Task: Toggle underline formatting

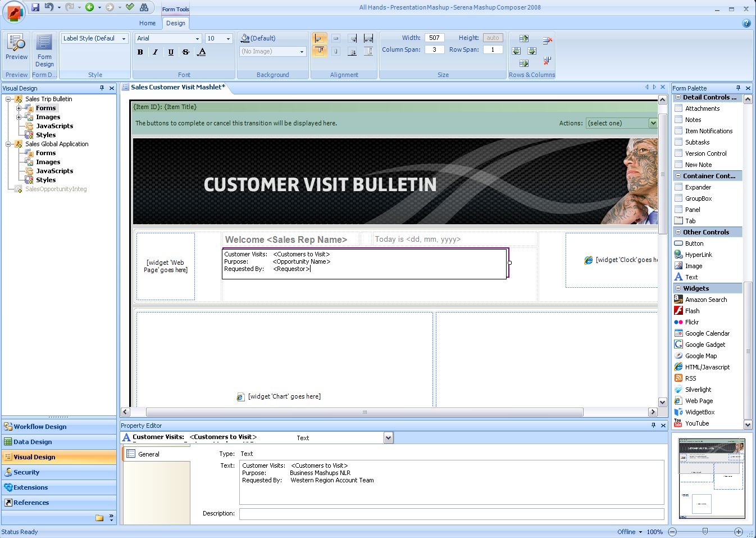Action: 171,52
